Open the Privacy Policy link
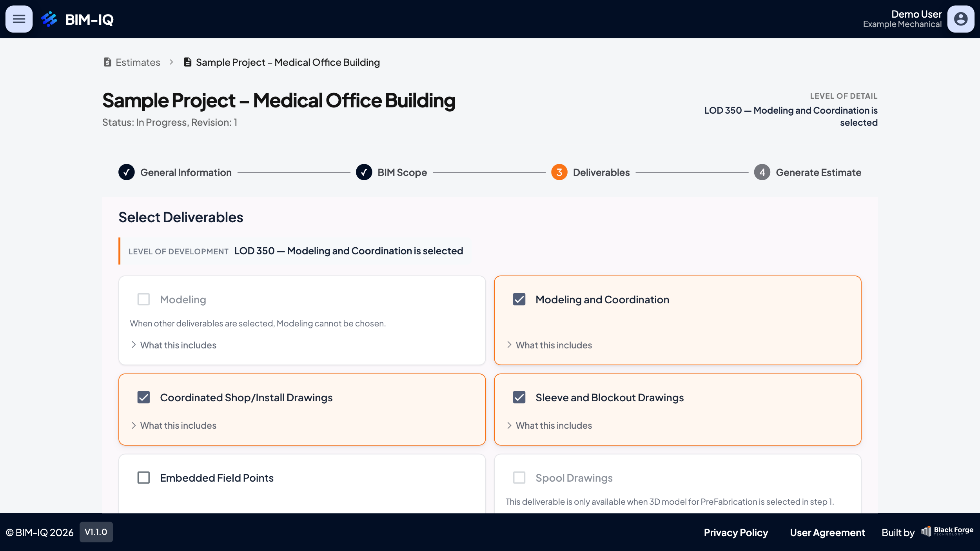 [x=736, y=532]
